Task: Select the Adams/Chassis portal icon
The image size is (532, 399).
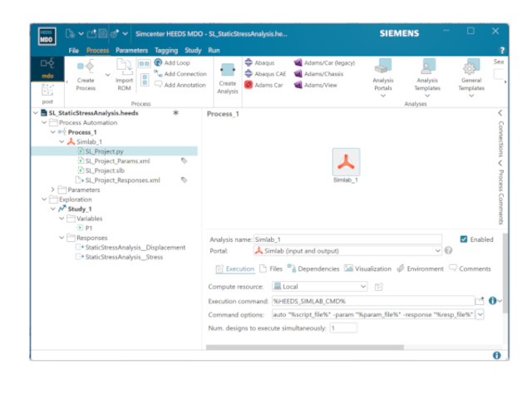Action: click(298, 73)
